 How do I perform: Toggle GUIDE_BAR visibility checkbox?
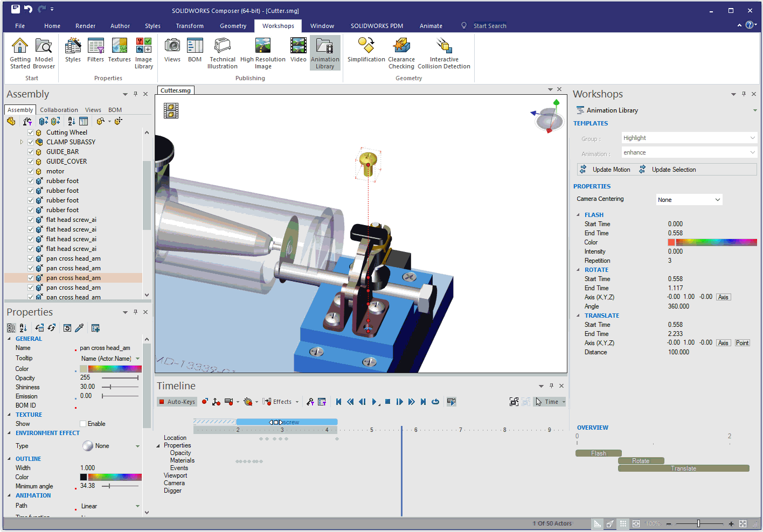coord(31,152)
